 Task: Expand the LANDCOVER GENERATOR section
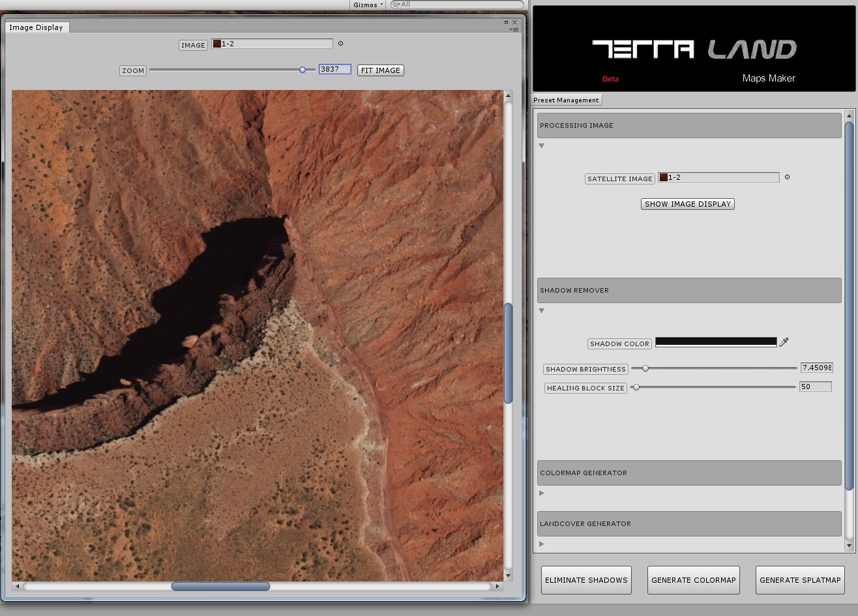click(x=541, y=544)
